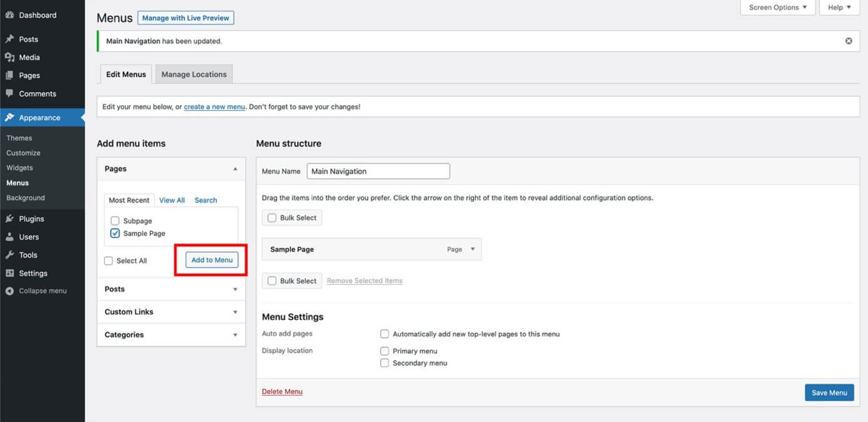Click the Add to Menu button
Viewport: 868px width, 422px height.
(x=212, y=260)
